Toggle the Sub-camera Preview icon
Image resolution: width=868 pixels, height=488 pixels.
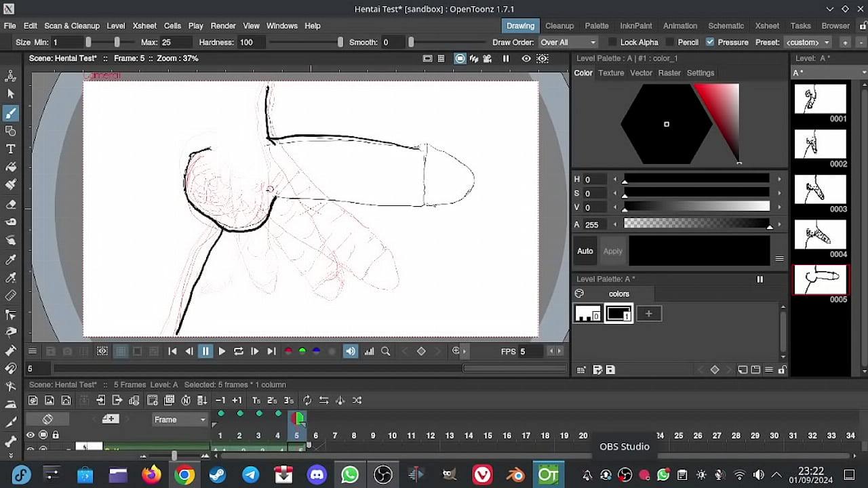(x=542, y=59)
